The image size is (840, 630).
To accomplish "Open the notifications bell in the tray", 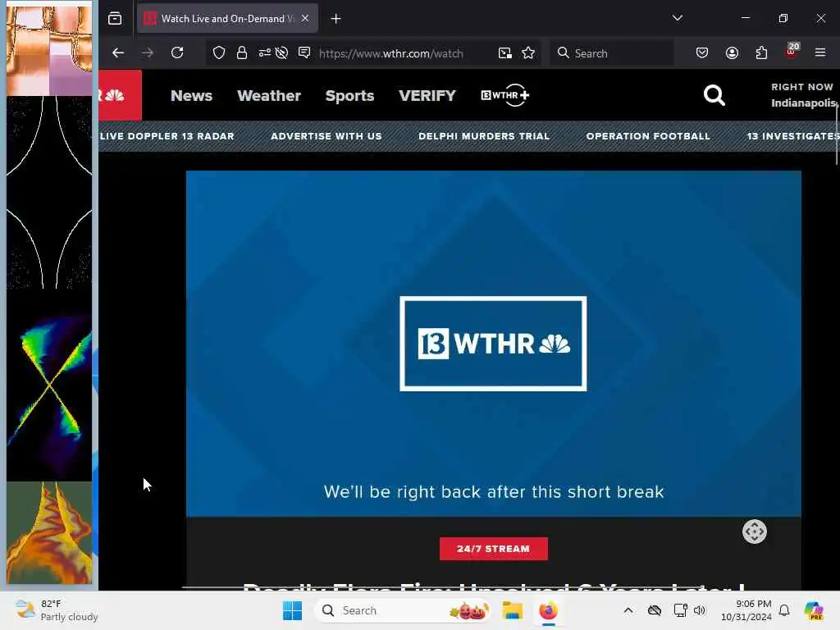I will (784, 610).
